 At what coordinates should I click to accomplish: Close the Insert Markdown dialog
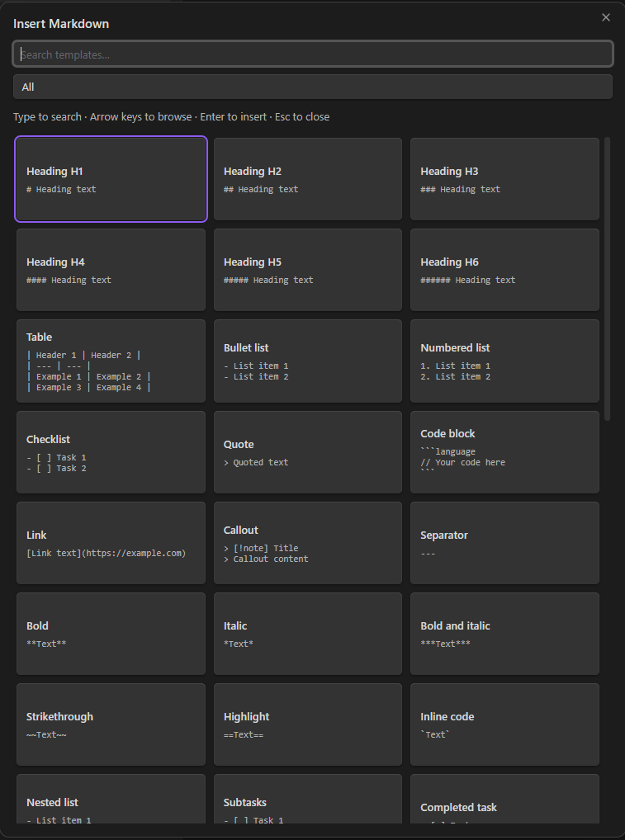coord(606,17)
